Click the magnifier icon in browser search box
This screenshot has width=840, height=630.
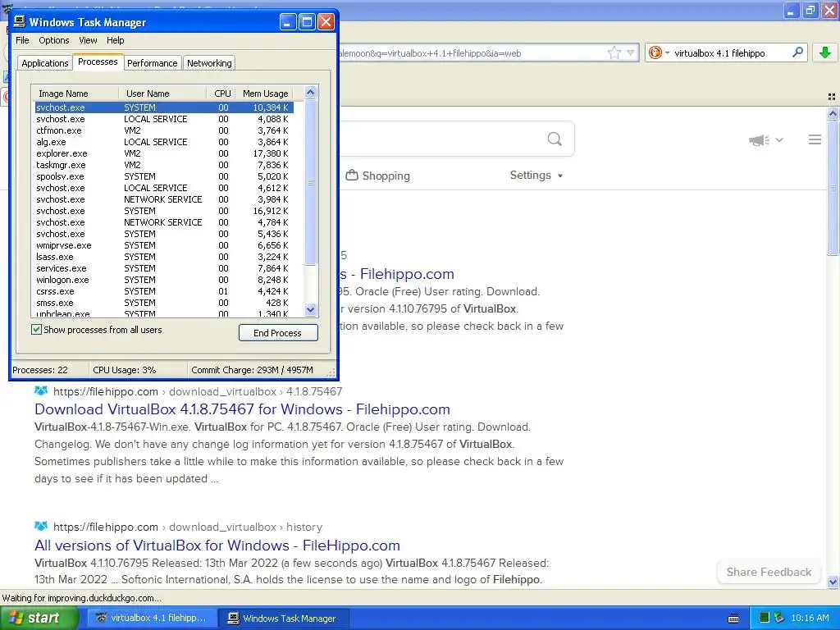[797, 52]
